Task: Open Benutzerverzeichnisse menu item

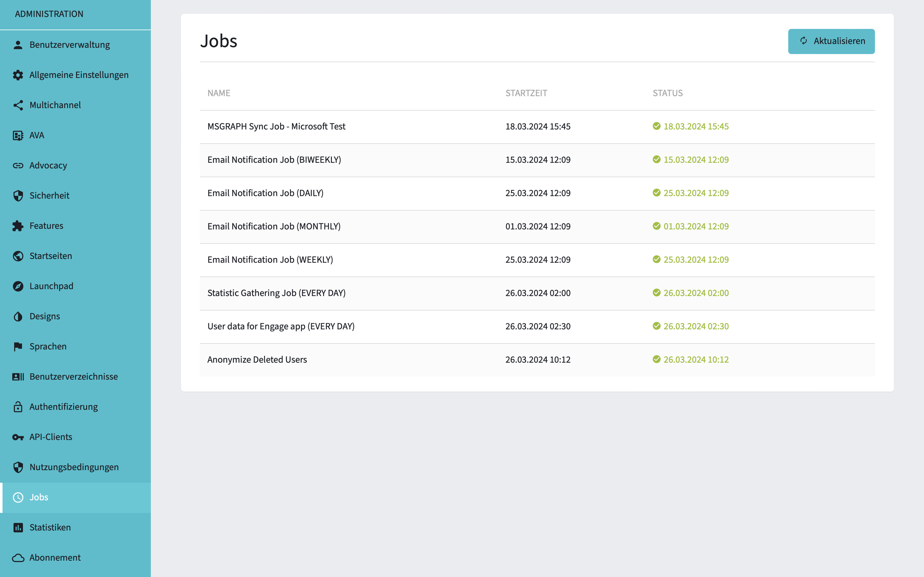Action: (75, 376)
